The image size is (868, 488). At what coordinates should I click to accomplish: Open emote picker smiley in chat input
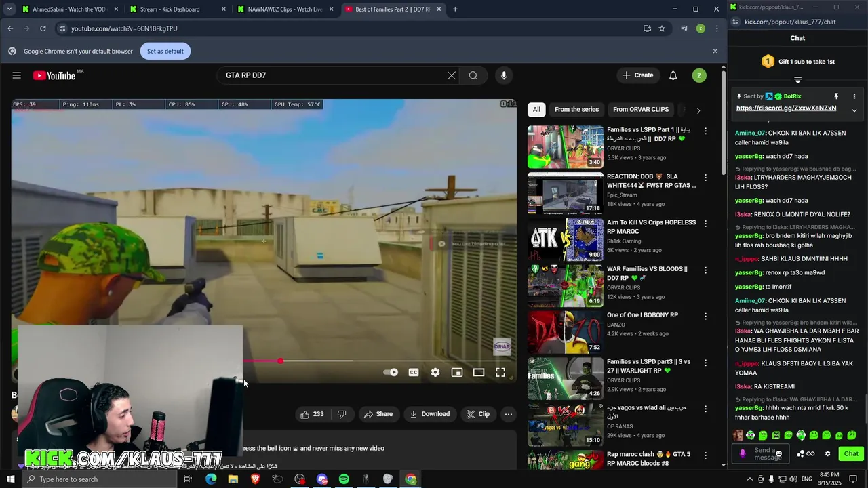778,454
